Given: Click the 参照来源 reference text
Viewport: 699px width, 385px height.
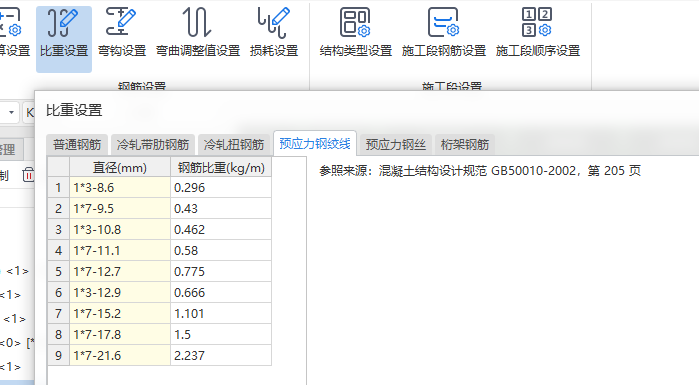Looking at the screenshot, I should tap(480, 171).
